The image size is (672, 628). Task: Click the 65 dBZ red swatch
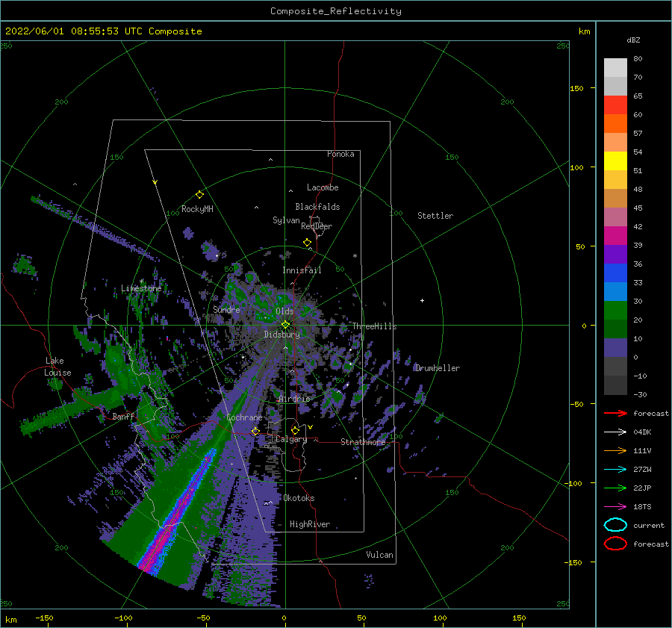coord(615,105)
